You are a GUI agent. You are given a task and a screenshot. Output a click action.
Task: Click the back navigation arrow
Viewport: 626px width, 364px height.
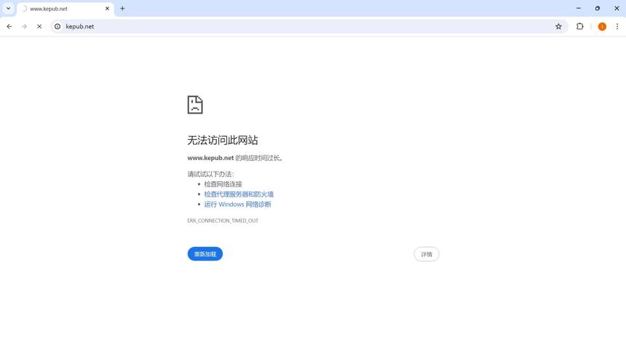click(x=9, y=26)
